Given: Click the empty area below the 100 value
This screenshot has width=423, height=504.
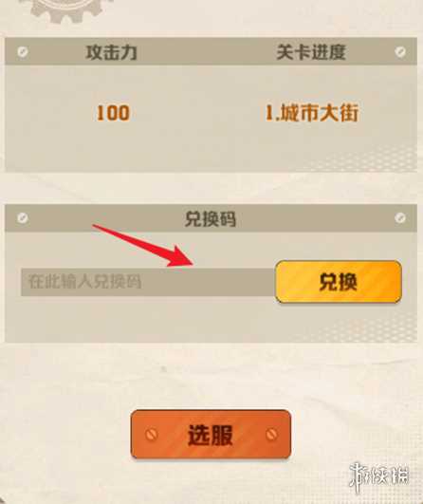Looking at the screenshot, I should 113,148.
